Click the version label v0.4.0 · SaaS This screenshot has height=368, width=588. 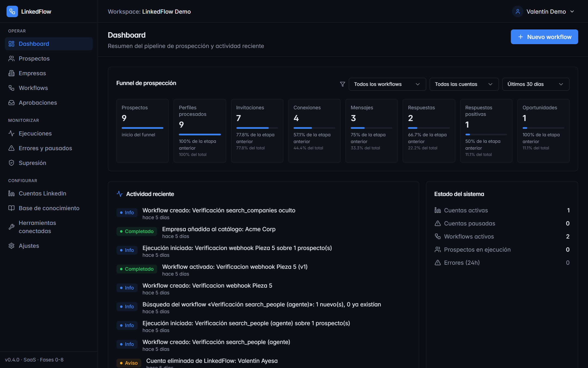point(34,360)
